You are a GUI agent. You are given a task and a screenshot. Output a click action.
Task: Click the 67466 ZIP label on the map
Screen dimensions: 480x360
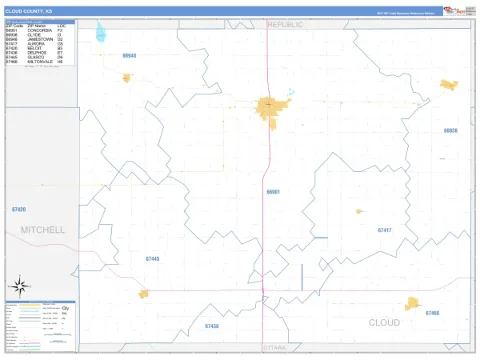click(432, 313)
